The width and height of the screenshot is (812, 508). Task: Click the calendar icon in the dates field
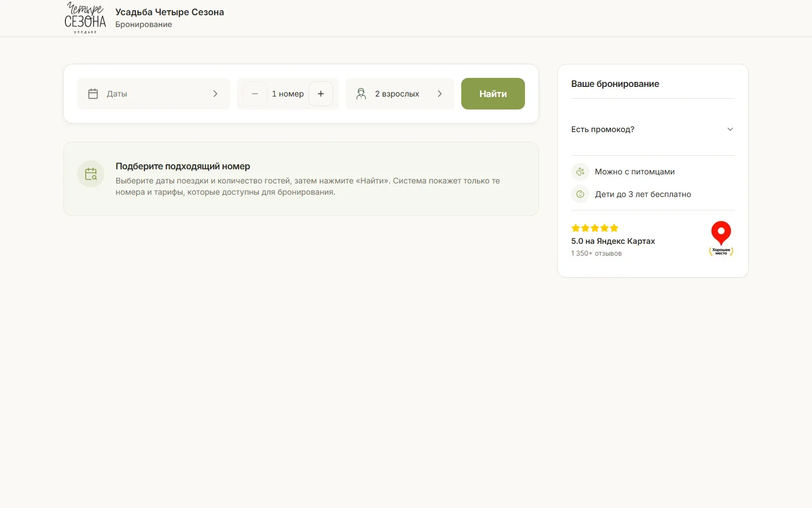click(x=93, y=94)
